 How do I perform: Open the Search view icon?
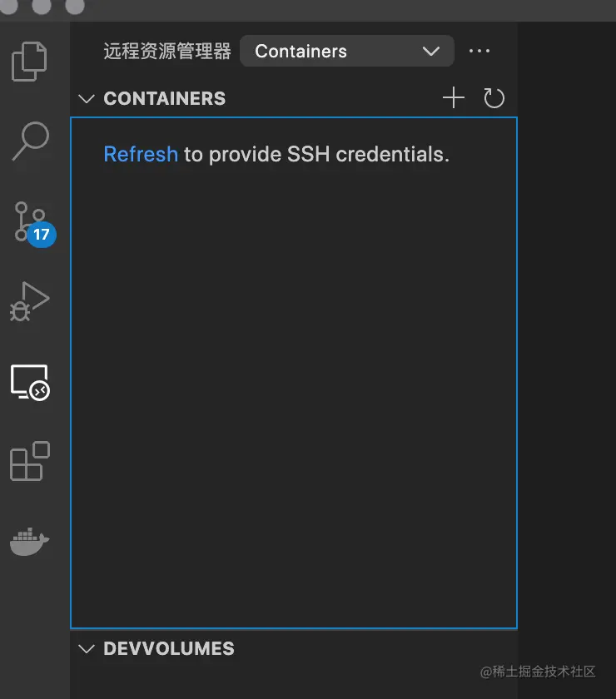click(x=30, y=141)
